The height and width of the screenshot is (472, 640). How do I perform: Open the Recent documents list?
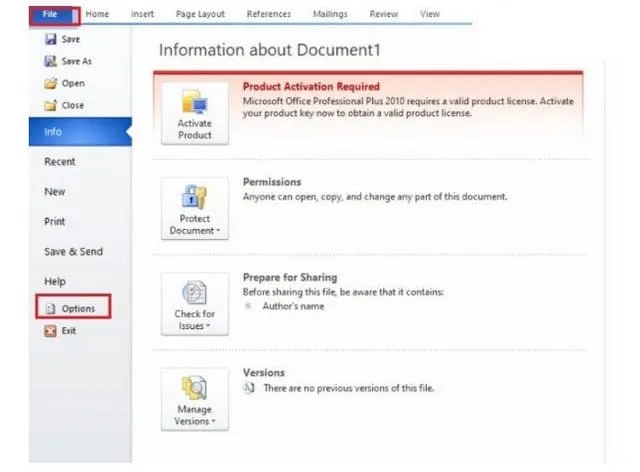click(60, 162)
